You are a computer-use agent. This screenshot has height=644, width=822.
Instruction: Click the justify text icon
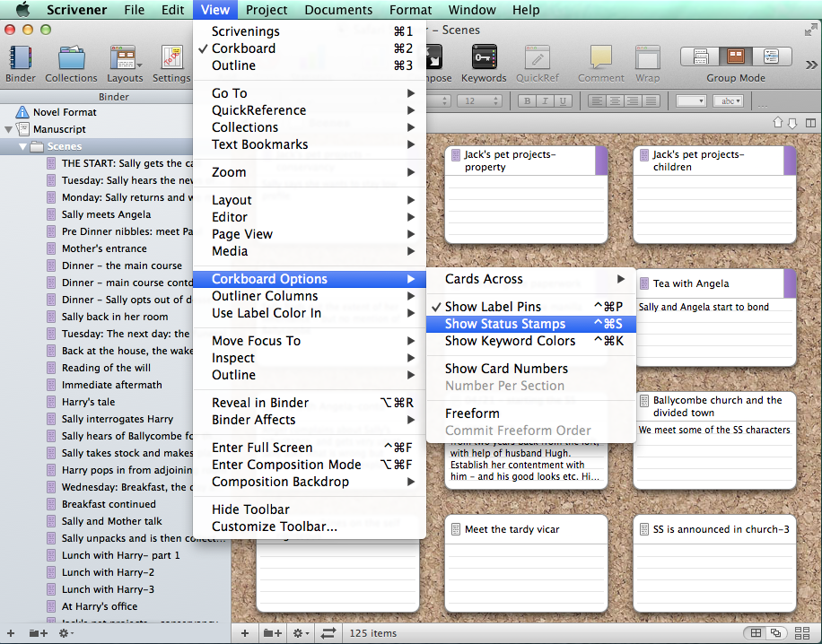click(x=651, y=101)
